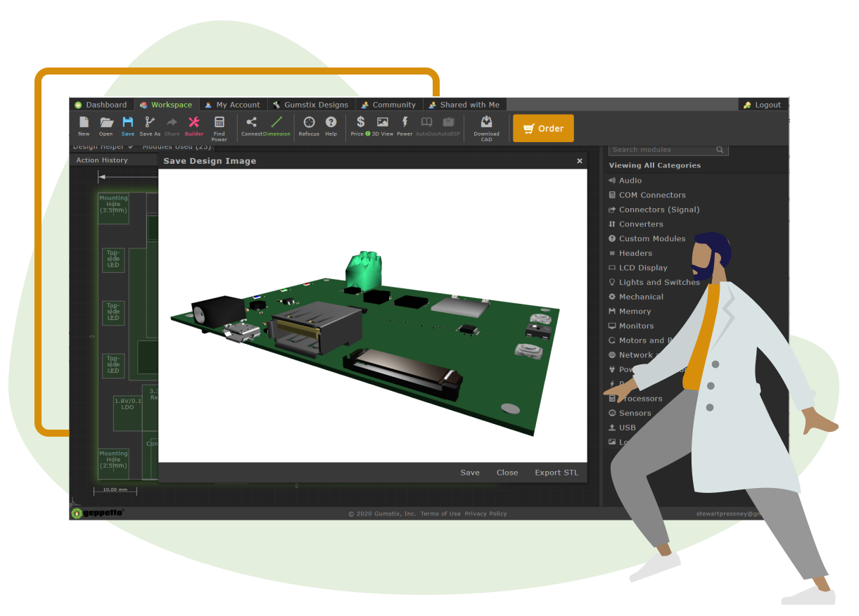Toggle the Design Helper tab
Screen dimensions: 859x616
(103, 147)
